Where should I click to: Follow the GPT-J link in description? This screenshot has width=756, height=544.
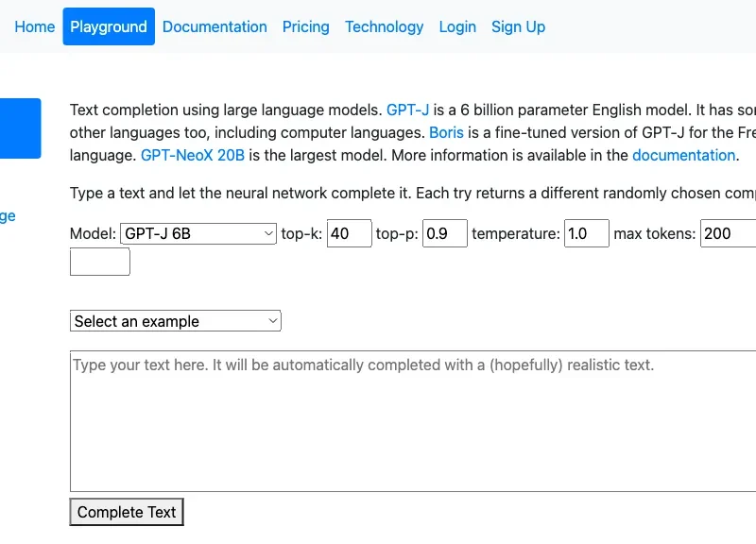[x=407, y=110]
